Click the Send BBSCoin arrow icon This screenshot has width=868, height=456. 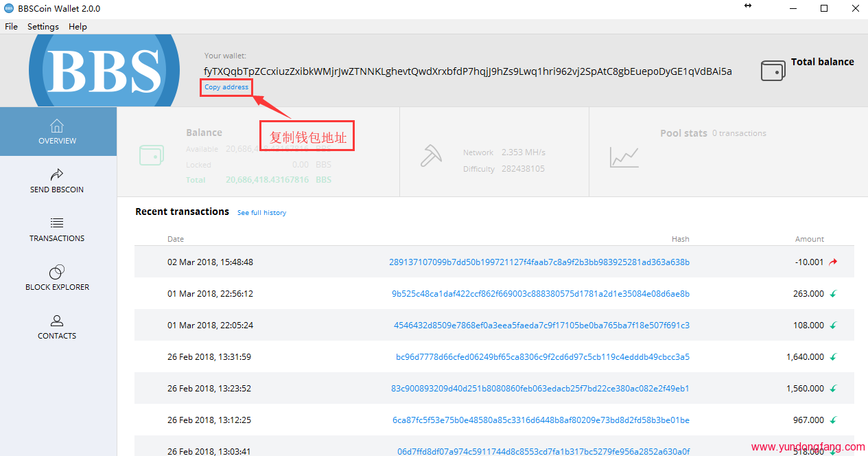click(x=57, y=174)
